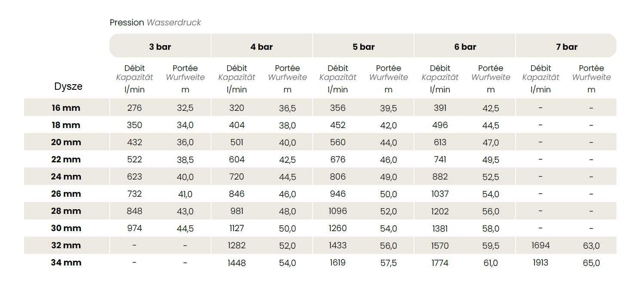644x308 pixels.
Task: Select the 22 mm nozzle row label
Action: 66,159
